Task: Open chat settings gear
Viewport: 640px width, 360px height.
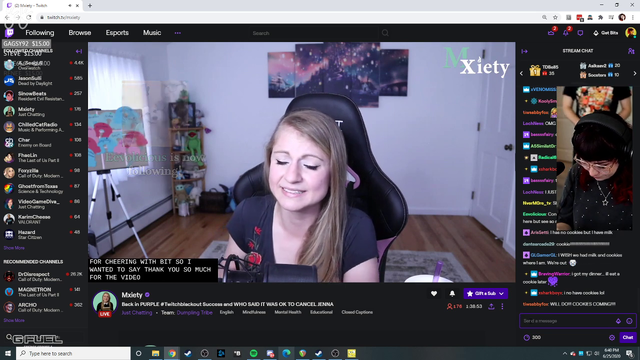Action: pyautogui.click(x=612, y=338)
